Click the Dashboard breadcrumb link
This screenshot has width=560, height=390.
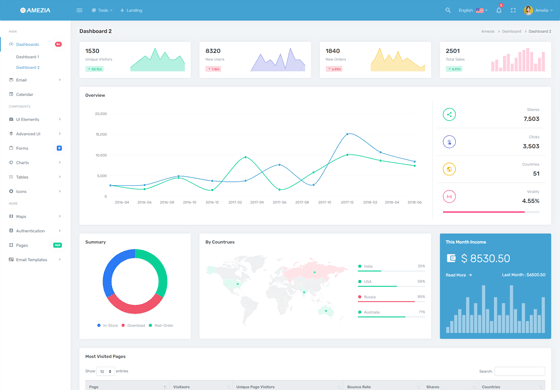[x=511, y=31]
